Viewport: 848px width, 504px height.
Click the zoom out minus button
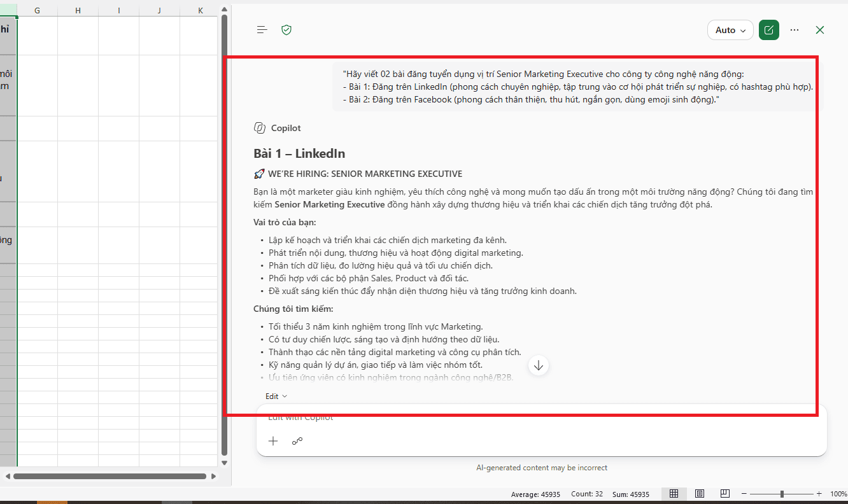743,494
